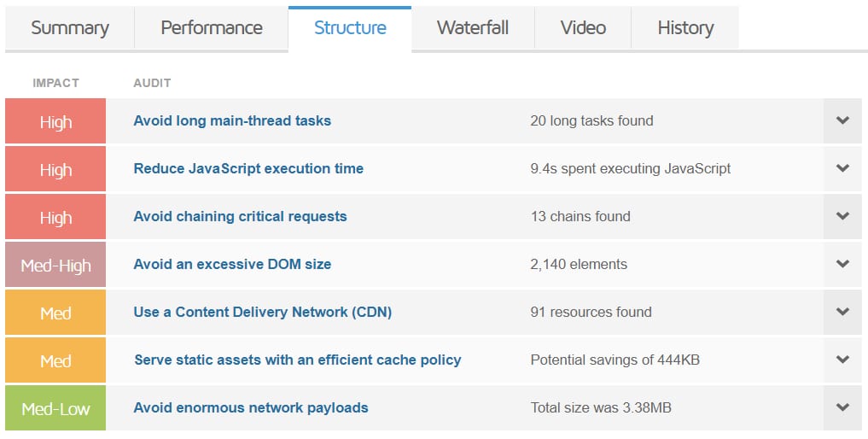Open 'Avoid an excessive DOM size' audit

point(232,265)
